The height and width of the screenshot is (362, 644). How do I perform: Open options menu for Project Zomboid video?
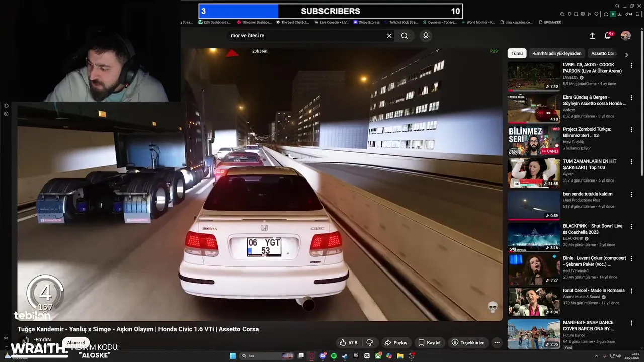tap(631, 130)
